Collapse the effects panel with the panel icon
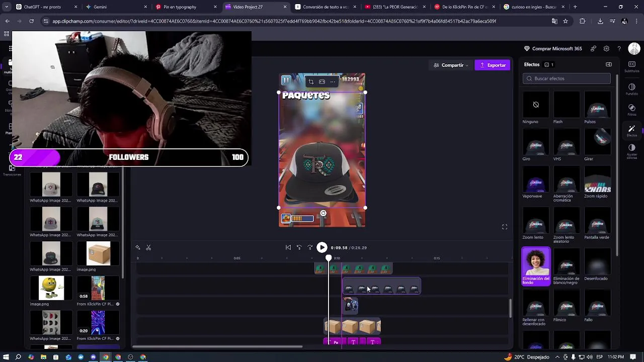This screenshot has width=644, height=362. pos(609,64)
